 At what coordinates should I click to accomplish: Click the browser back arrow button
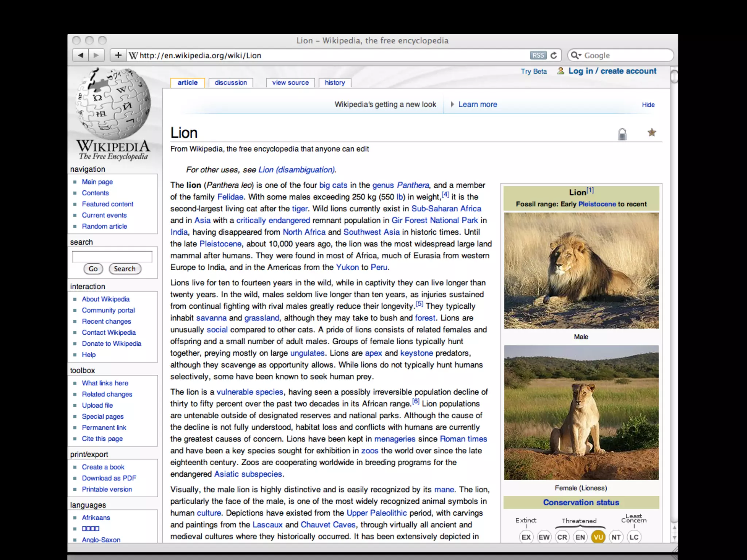(81, 55)
